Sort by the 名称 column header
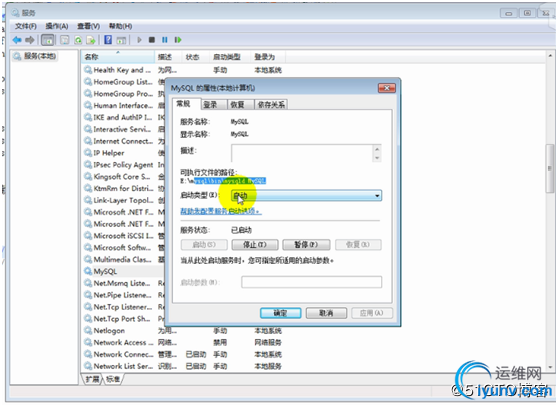Viewport: 558px width, 407px height. pyautogui.click(x=118, y=57)
